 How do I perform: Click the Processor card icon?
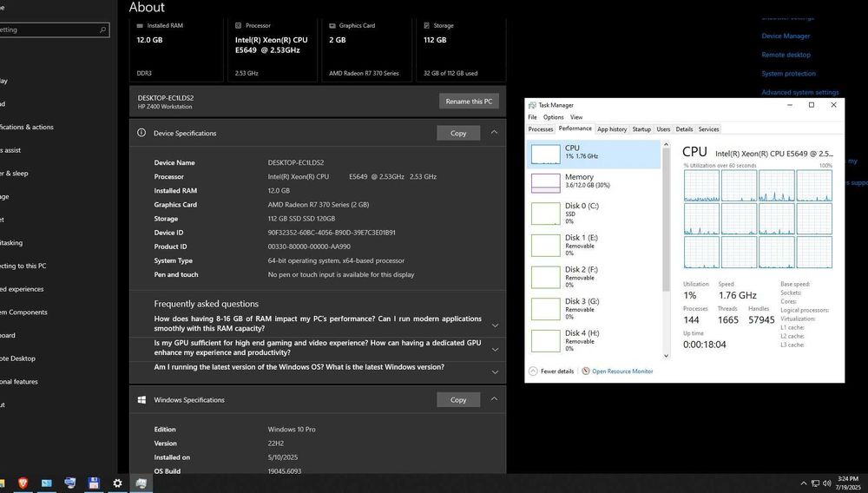(239, 25)
